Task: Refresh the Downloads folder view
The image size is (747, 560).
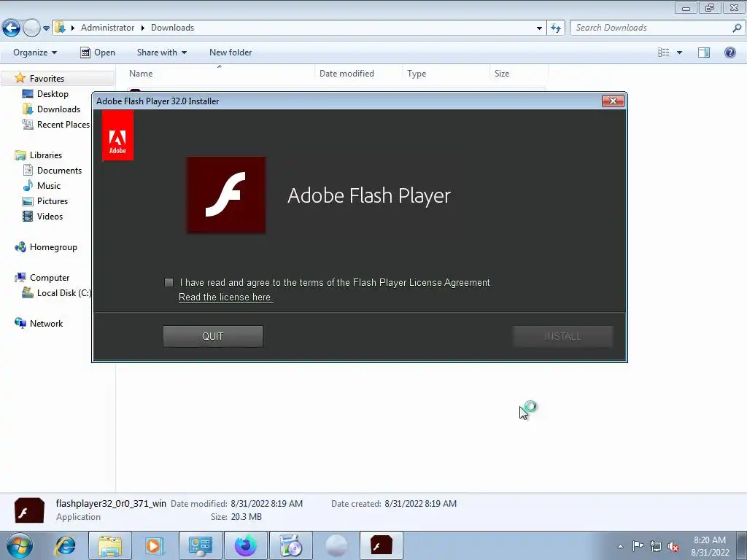Action: tap(555, 28)
